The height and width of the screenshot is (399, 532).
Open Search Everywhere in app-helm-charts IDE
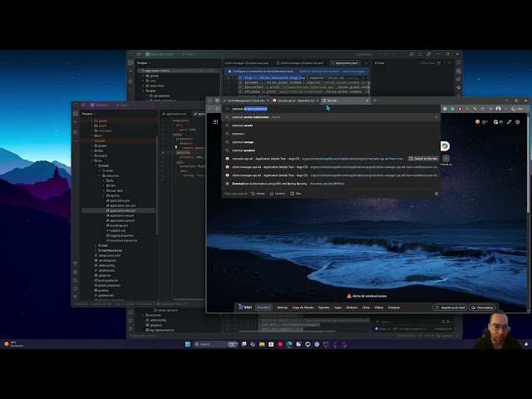(x=420, y=54)
